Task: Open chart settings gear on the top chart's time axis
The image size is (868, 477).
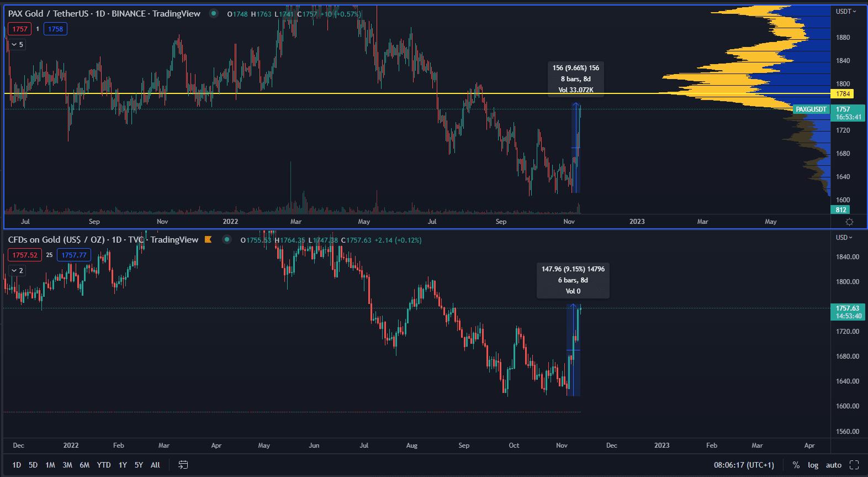Action: click(849, 222)
